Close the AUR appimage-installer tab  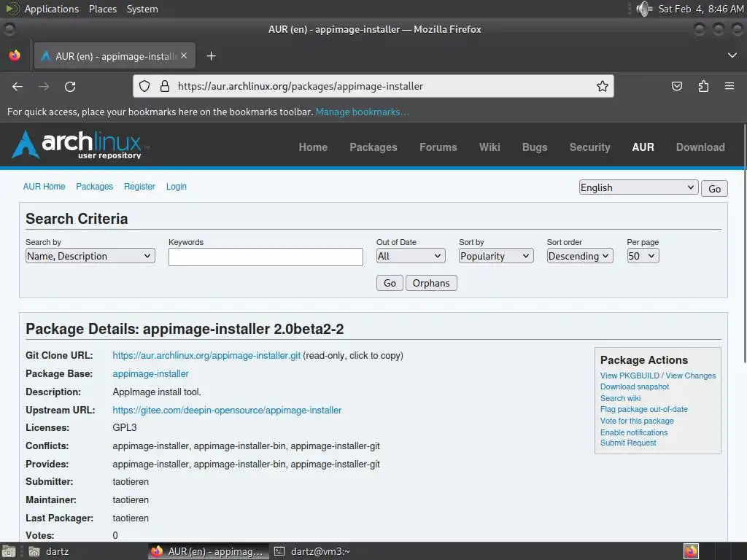184,55
